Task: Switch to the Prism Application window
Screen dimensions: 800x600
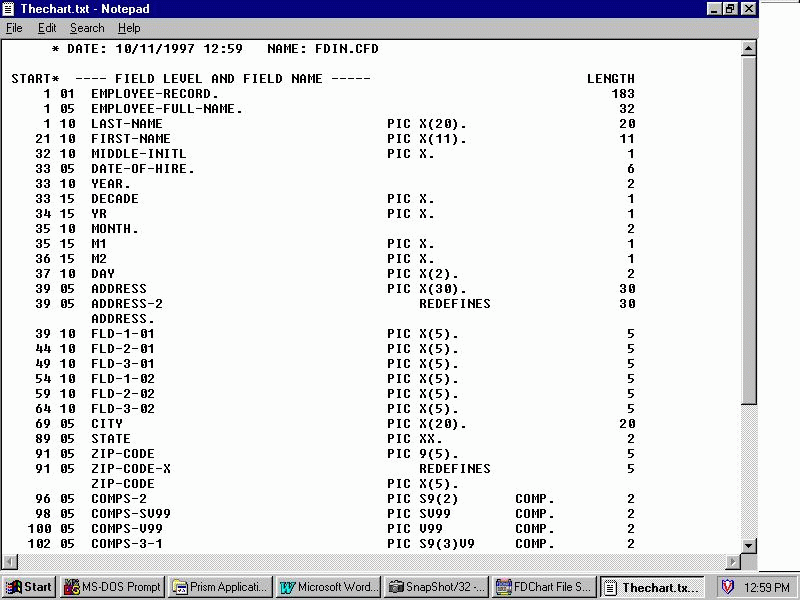Action: coord(219,587)
